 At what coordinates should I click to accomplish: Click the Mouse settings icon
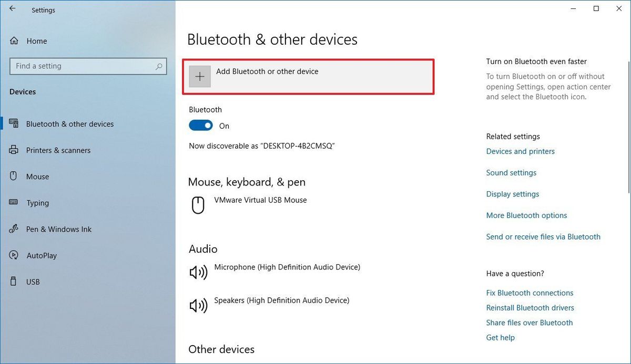tap(12, 176)
